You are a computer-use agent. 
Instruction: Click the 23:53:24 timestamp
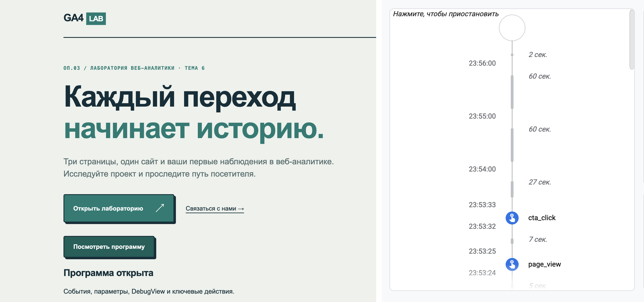coord(482,273)
